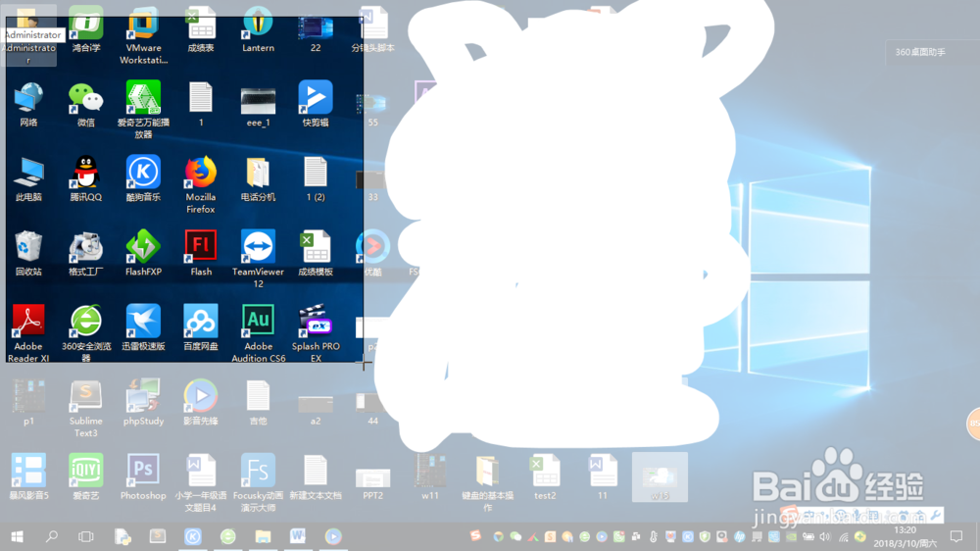Launch Focusky动画演示大师 from the desktop
Screen dimensions: 980x551
[258, 482]
